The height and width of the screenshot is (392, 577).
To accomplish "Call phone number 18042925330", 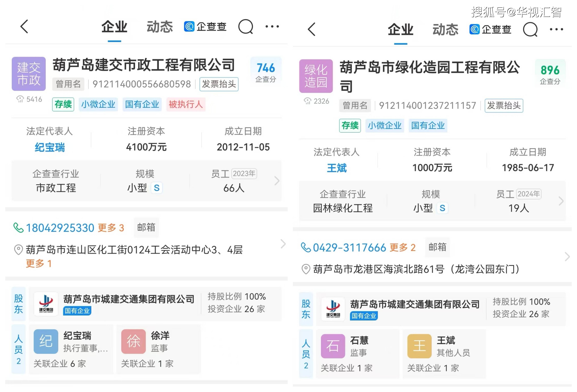I will point(60,228).
